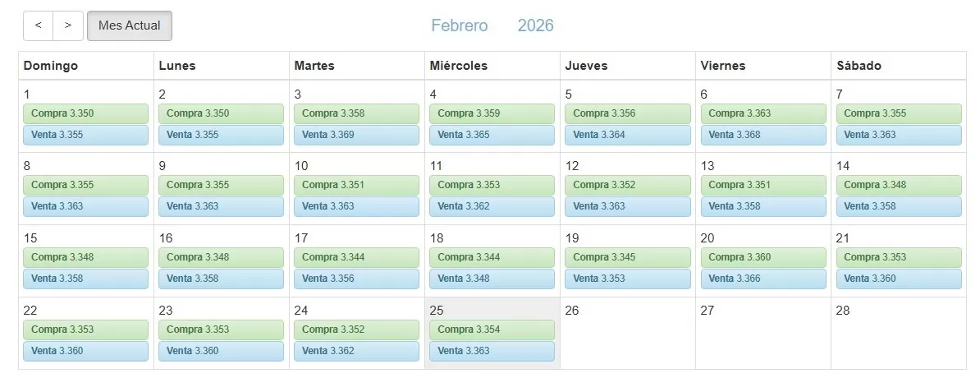Viewport: 980px width, 378px height.
Task: Open the Venta 3.358 entry on Saturday 14
Action: pos(898,206)
